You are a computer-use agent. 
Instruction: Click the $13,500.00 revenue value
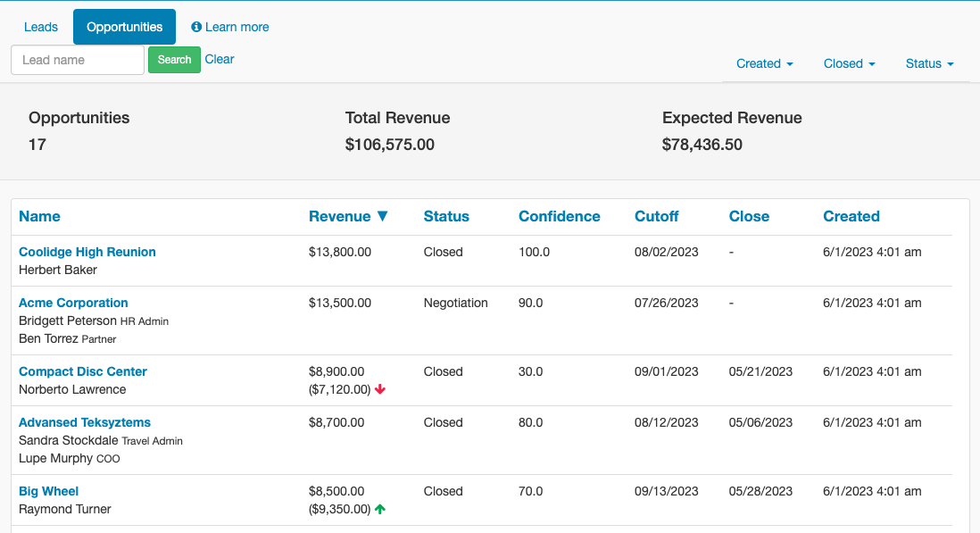340,303
